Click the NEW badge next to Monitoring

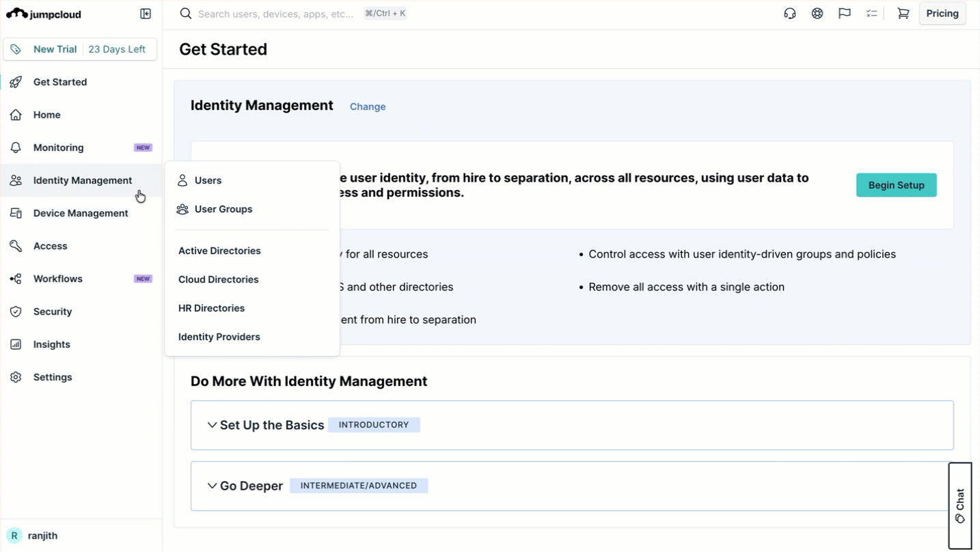coord(143,148)
